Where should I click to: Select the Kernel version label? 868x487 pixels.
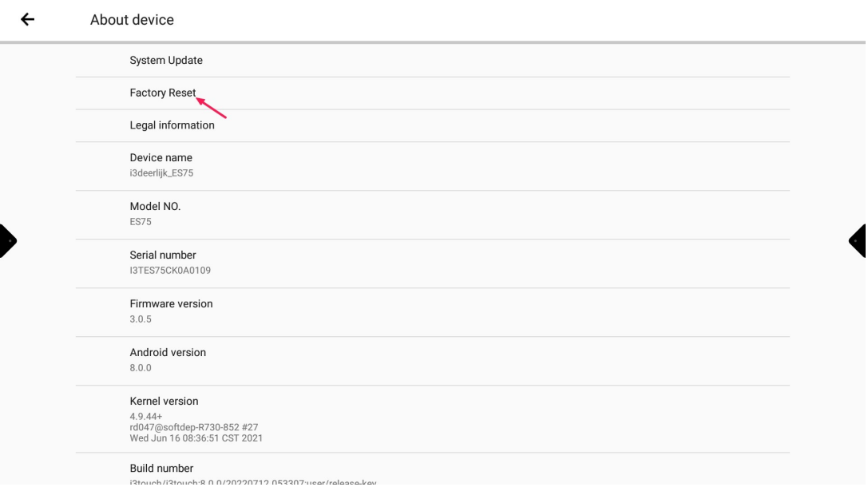[164, 402]
